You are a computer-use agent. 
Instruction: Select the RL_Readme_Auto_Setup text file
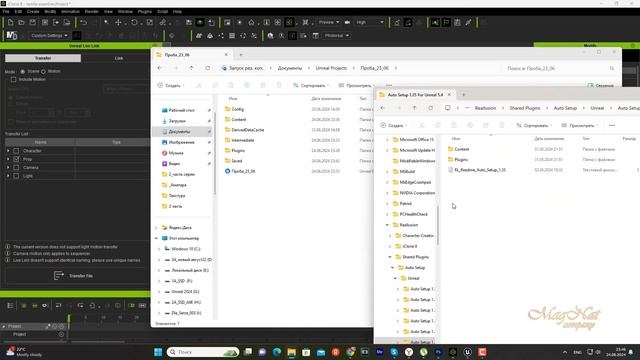[480, 170]
